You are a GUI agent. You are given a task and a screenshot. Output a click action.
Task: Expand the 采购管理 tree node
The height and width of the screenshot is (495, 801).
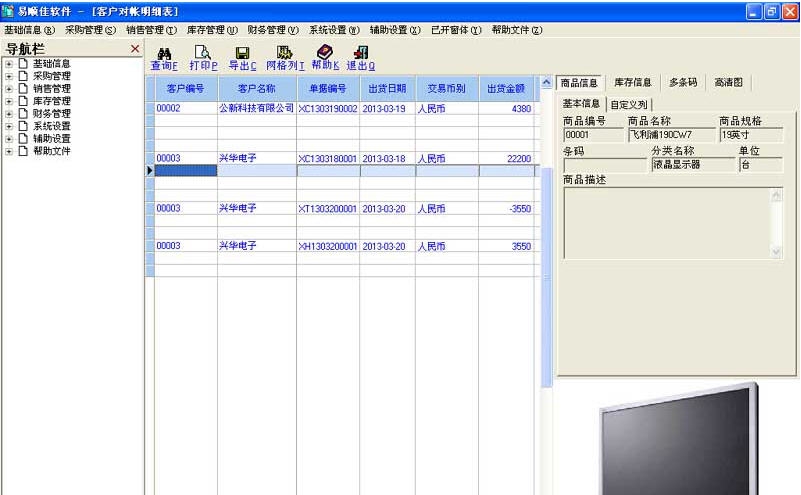9,76
